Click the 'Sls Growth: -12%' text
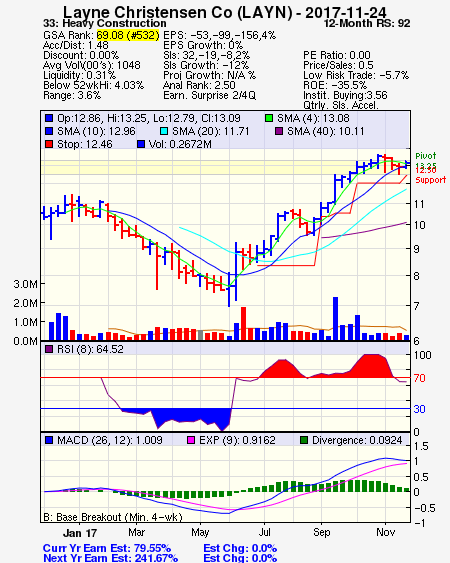Viewport: 450px width, 563px height. (x=206, y=65)
